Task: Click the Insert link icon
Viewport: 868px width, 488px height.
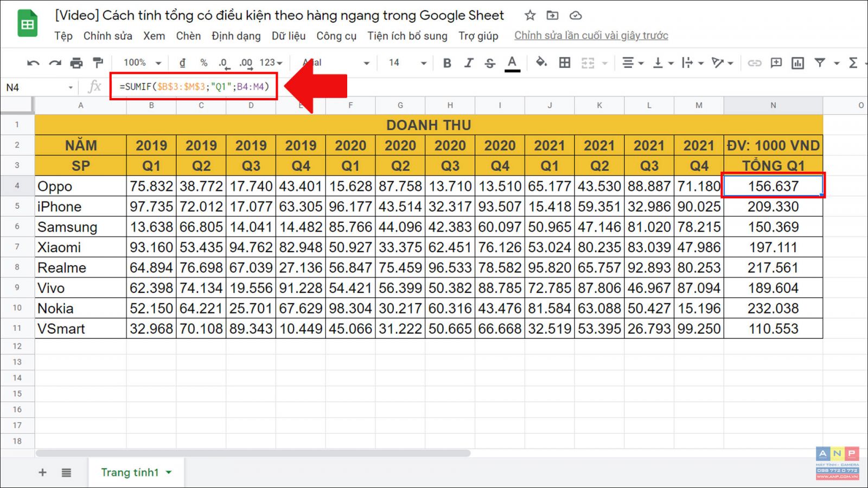Action: click(755, 63)
